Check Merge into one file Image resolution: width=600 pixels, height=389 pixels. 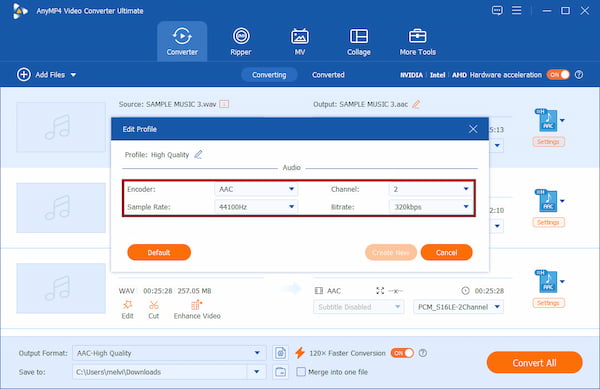(x=301, y=372)
